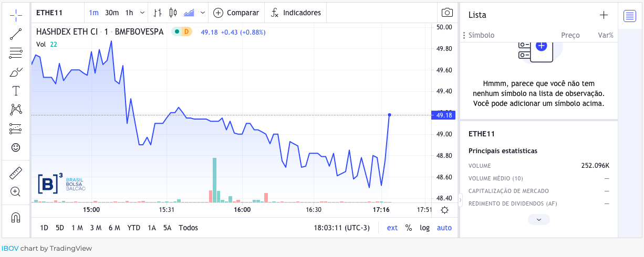Image resolution: width=644 pixels, height=257 pixels.
Task: Select the 1m interval
Action: (94, 13)
